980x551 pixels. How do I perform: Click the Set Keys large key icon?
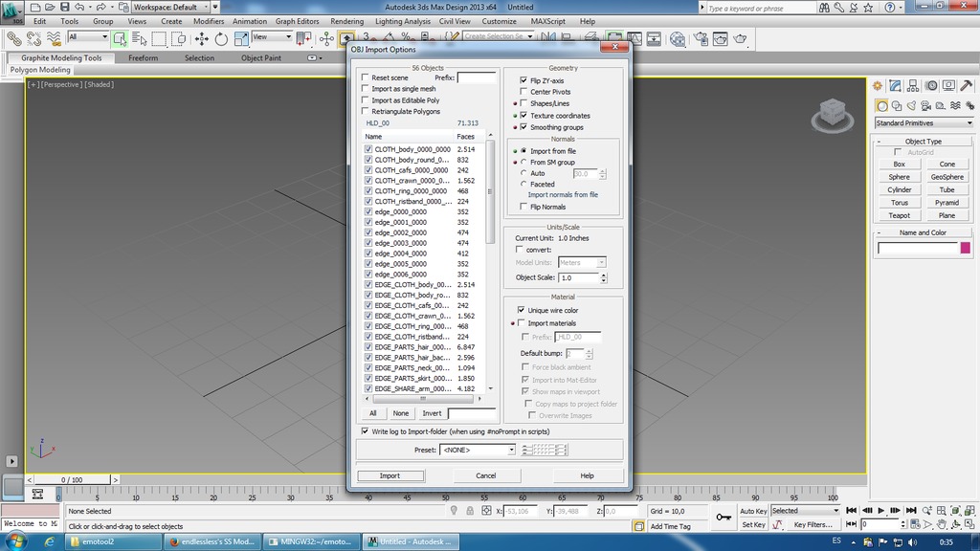(x=724, y=518)
